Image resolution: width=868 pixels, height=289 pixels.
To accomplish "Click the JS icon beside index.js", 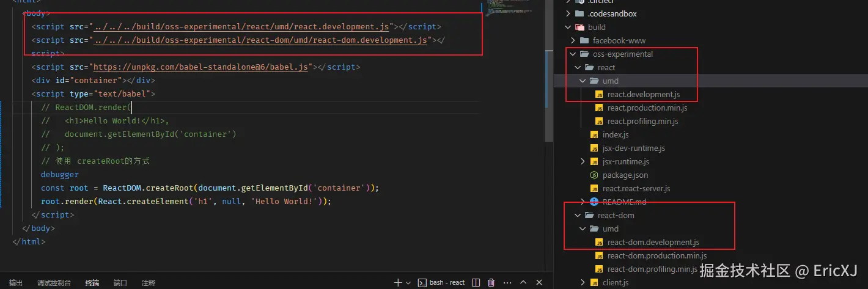I will (x=594, y=134).
